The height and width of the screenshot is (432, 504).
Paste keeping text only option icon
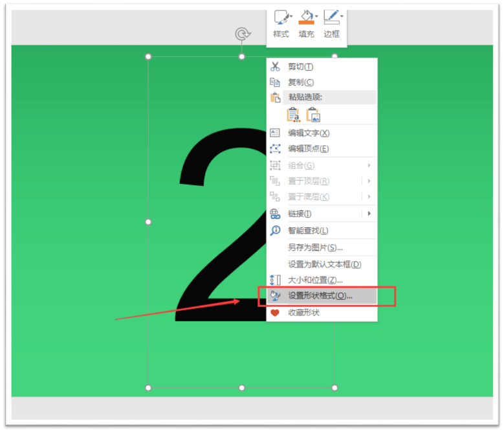(294, 115)
